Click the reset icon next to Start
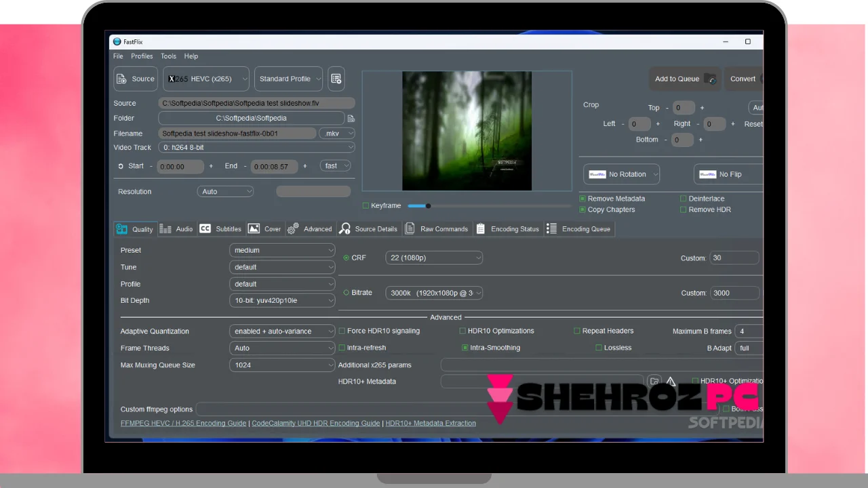Image resolution: width=868 pixels, height=488 pixels. click(121, 166)
